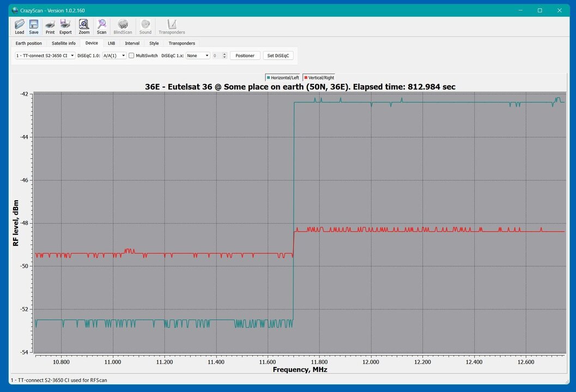Open the DiSEqC 1.x None dropdown

coord(198,56)
